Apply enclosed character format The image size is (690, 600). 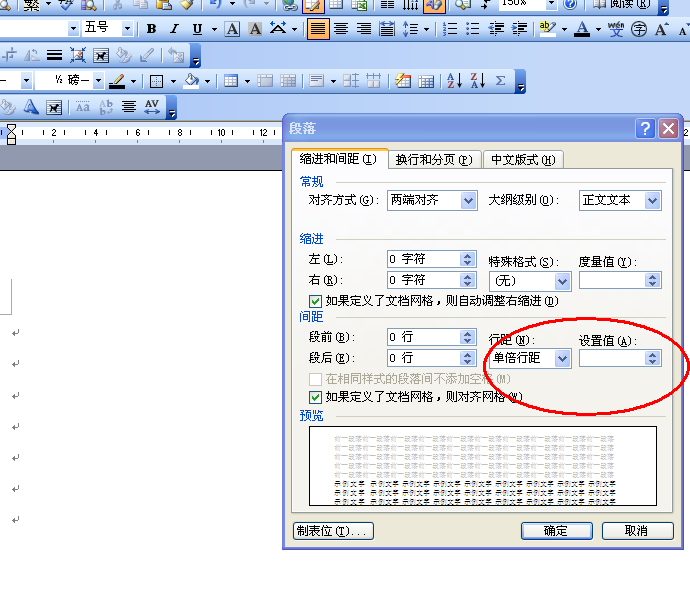639,29
